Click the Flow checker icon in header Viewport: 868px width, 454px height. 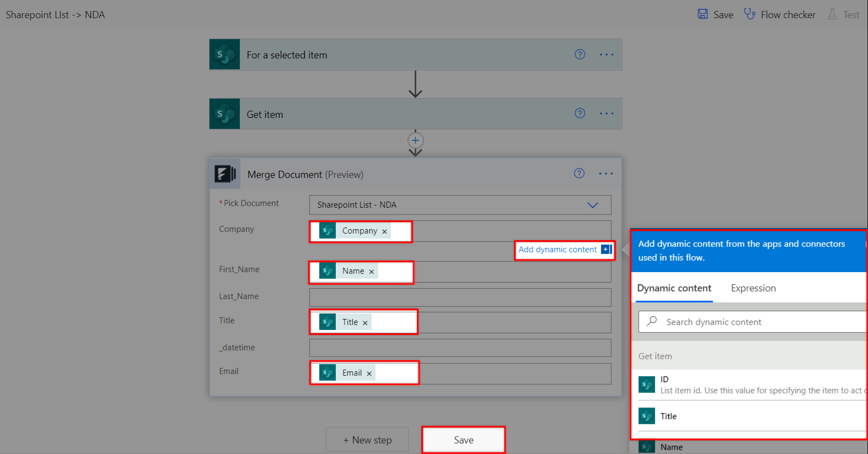[749, 14]
